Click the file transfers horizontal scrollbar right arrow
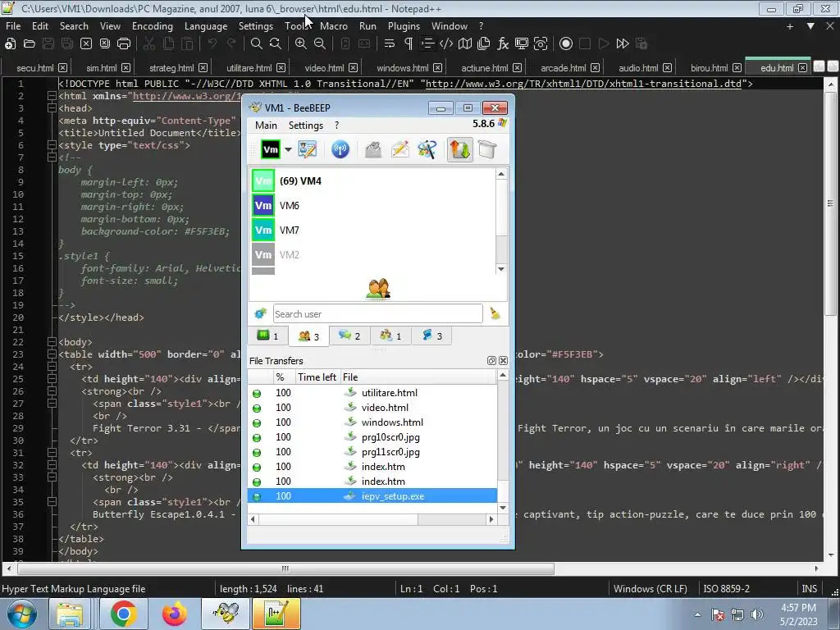This screenshot has height=630, width=840. tap(491, 519)
